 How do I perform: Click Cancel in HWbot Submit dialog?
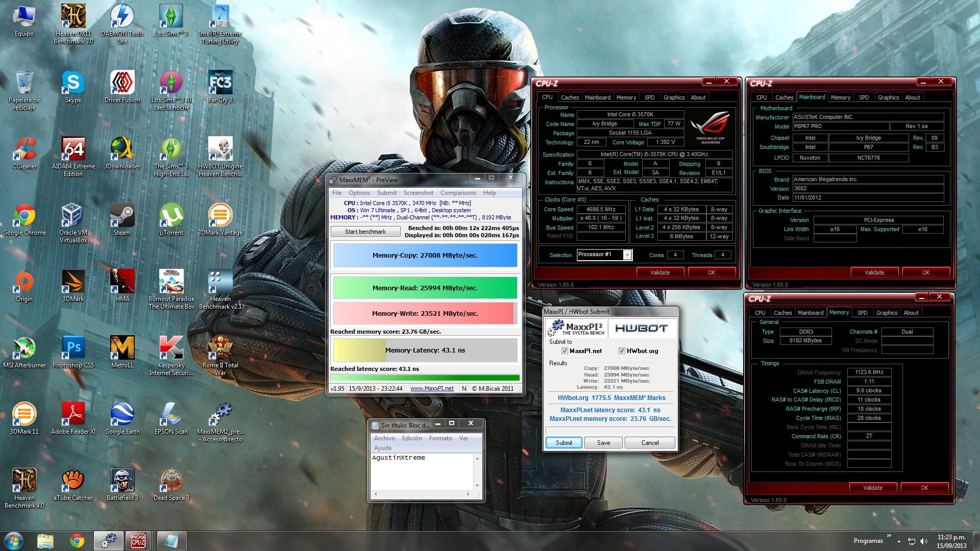(650, 443)
